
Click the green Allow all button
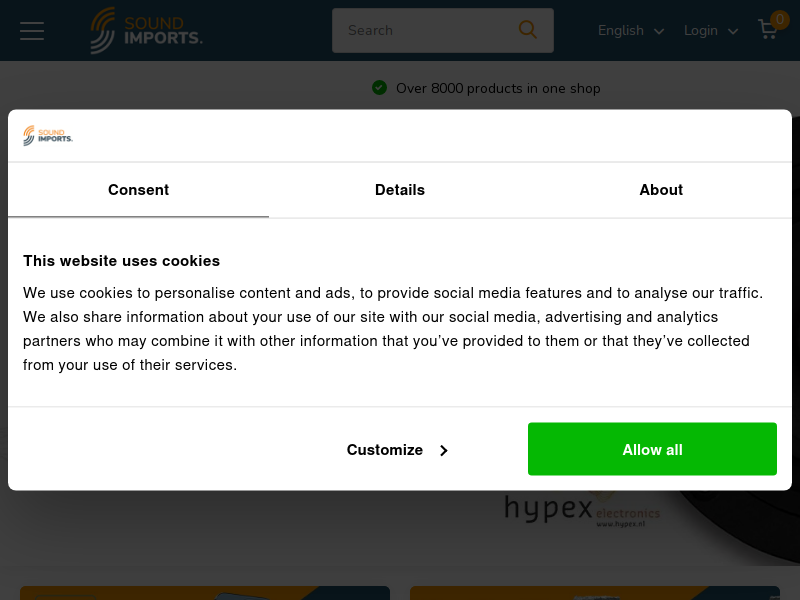click(652, 449)
